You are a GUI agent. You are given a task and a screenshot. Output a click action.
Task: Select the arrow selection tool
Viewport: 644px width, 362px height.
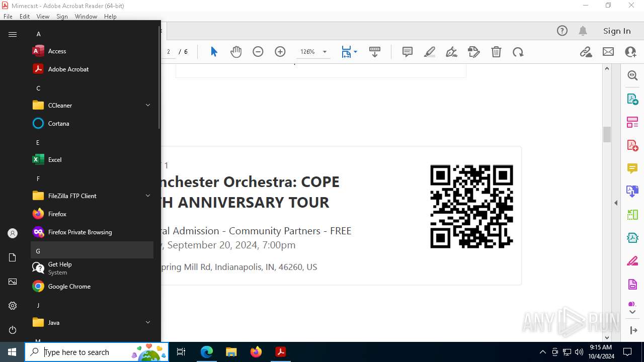pos(214,52)
